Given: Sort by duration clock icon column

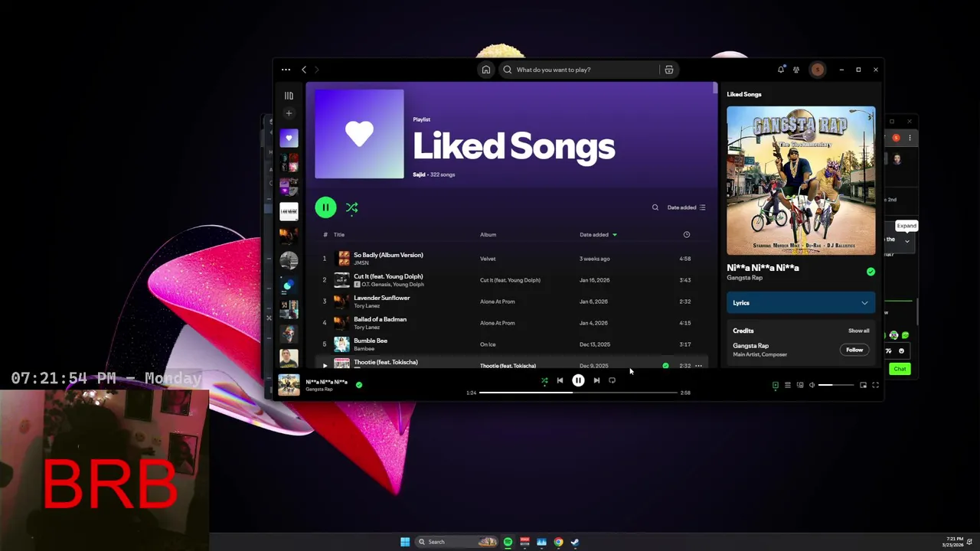Looking at the screenshot, I should pos(687,235).
